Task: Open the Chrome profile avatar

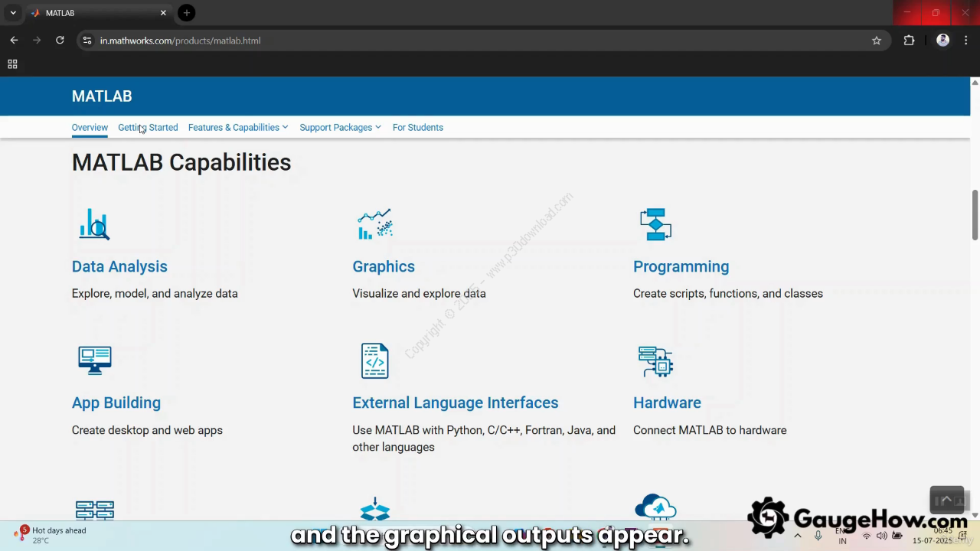Action: (943, 41)
